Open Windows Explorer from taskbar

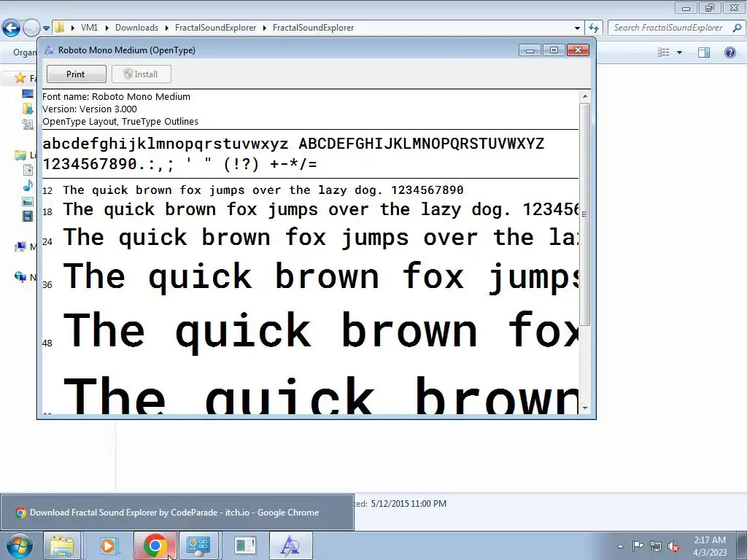tap(62, 545)
